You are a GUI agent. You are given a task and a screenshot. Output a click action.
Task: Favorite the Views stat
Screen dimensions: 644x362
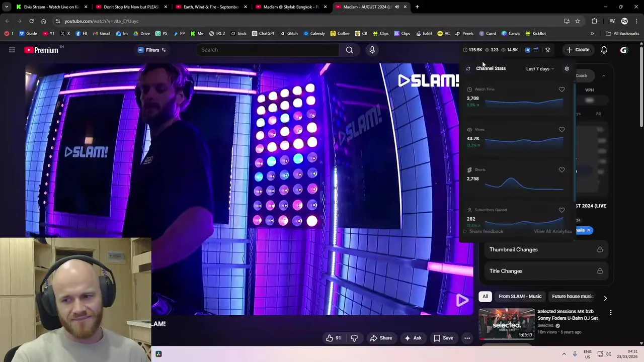tap(561, 130)
